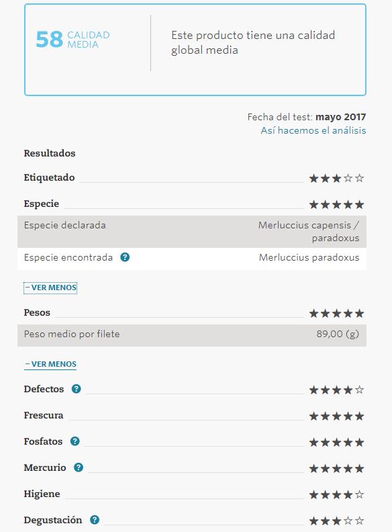
Task: Click help icon next to Especie encontrada
Action: click(125, 257)
